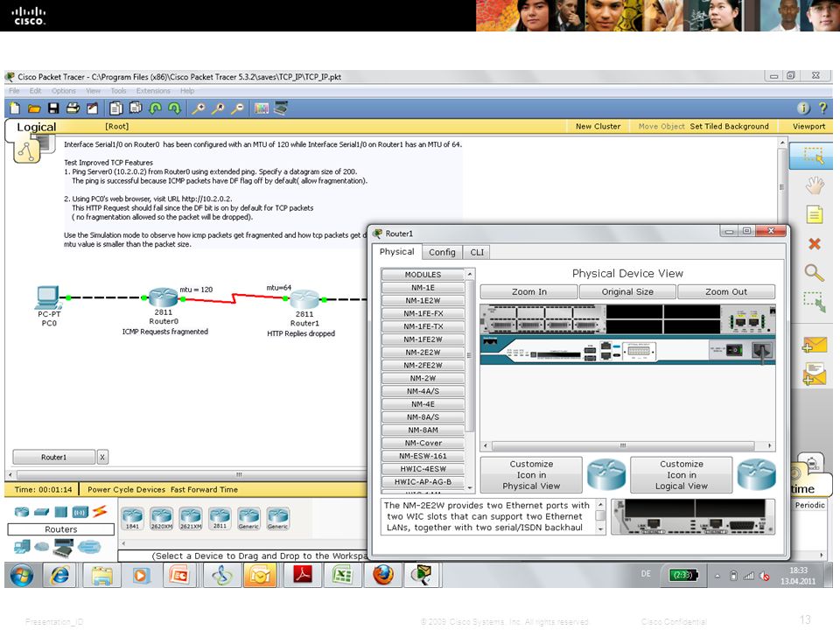Viewport: 840px width, 630px height.
Task: Select the HWIC-4ESW module
Action: pos(423,469)
